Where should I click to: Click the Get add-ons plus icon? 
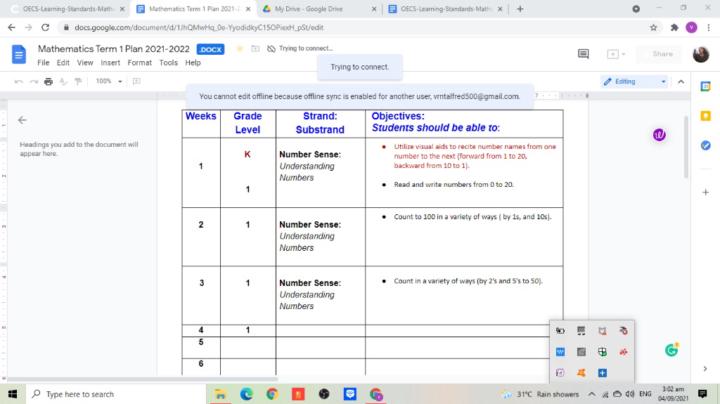(x=706, y=192)
